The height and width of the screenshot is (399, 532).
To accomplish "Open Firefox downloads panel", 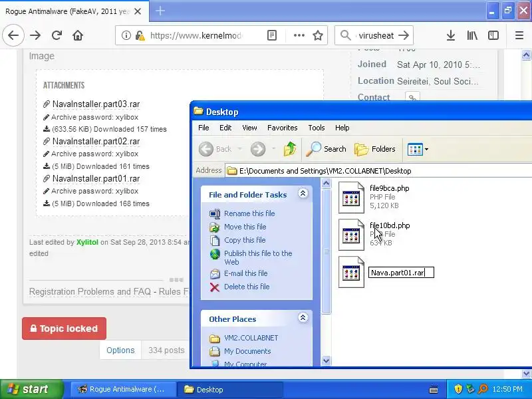I will [451, 35].
